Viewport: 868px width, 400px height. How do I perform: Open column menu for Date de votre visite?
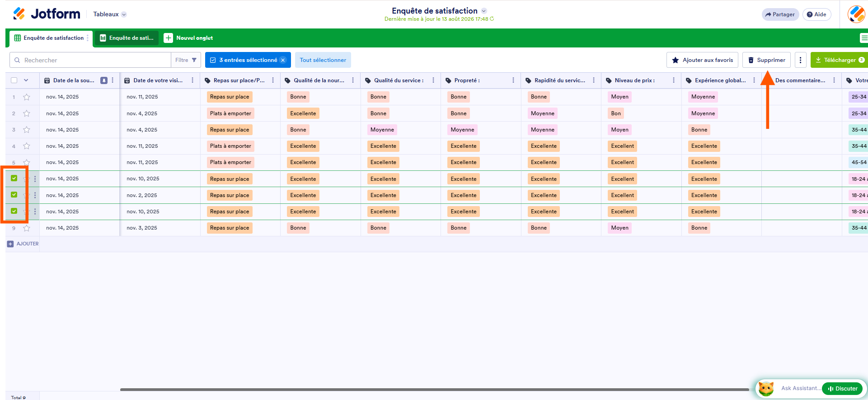tap(192, 80)
